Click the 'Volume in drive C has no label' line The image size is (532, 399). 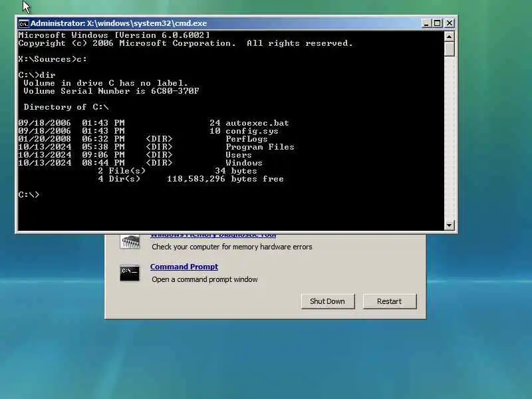tap(106, 83)
